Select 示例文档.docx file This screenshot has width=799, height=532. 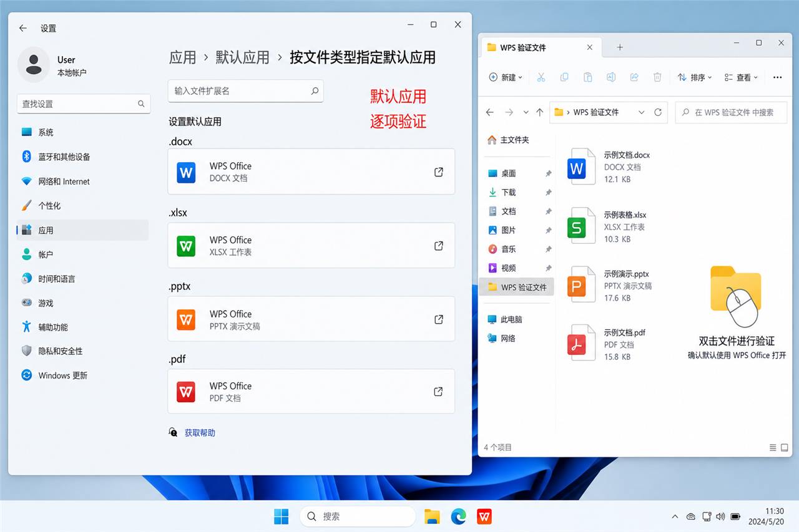click(x=610, y=167)
